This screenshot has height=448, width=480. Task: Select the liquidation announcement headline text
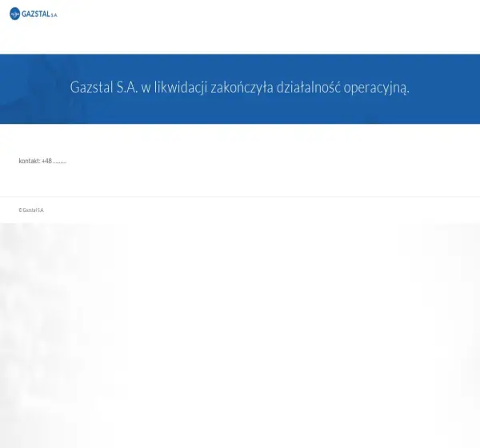tap(240, 87)
